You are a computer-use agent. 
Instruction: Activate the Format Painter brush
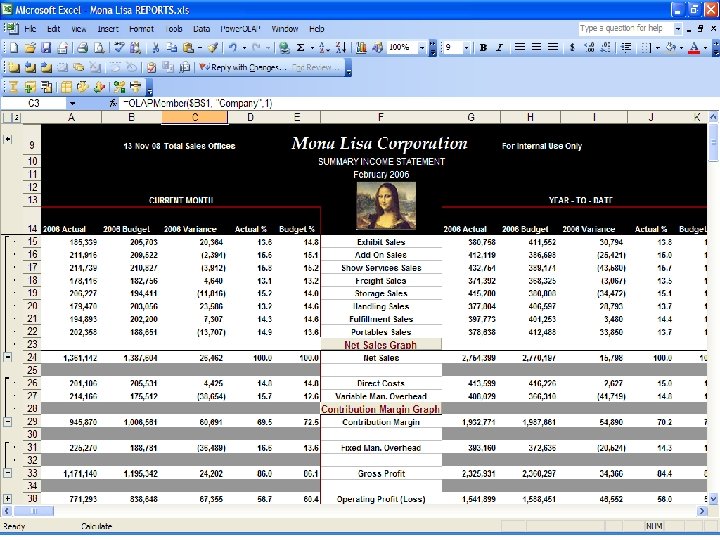213,47
